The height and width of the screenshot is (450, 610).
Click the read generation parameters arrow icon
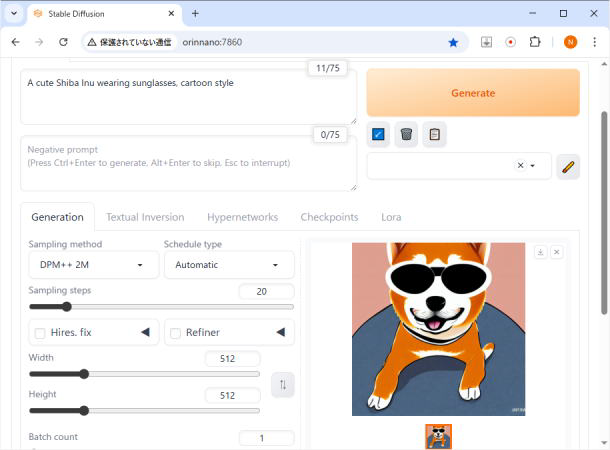pyautogui.click(x=379, y=134)
